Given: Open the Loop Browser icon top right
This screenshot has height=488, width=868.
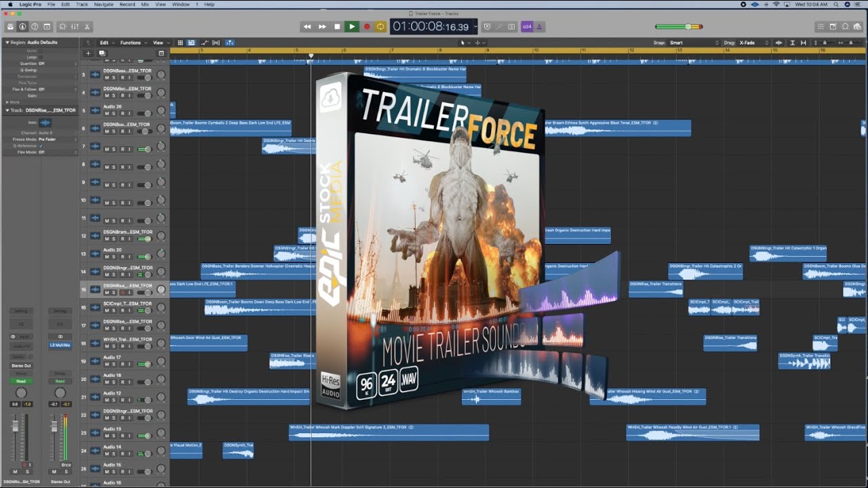Looking at the screenshot, I should [x=845, y=26].
